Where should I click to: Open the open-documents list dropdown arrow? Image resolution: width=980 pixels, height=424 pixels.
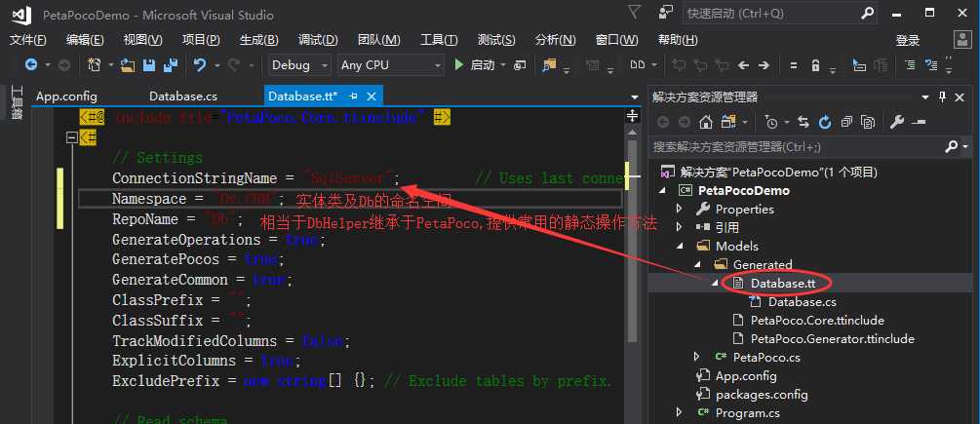tap(635, 97)
